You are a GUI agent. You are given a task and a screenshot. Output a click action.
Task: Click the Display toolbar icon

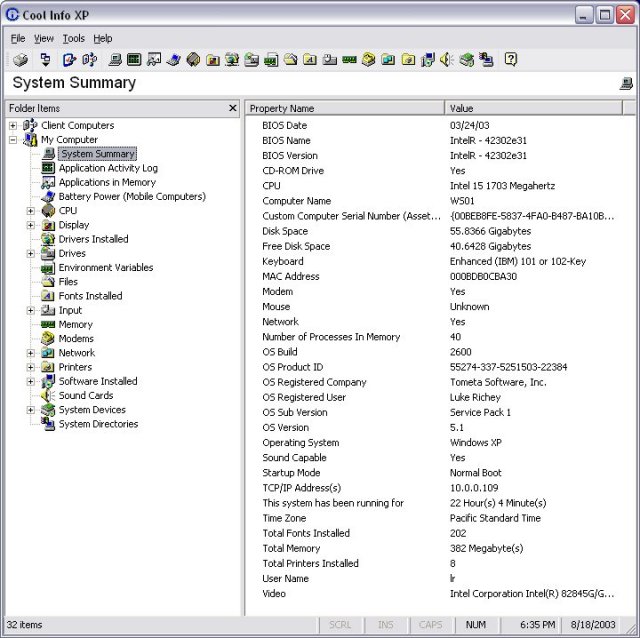click(x=213, y=60)
